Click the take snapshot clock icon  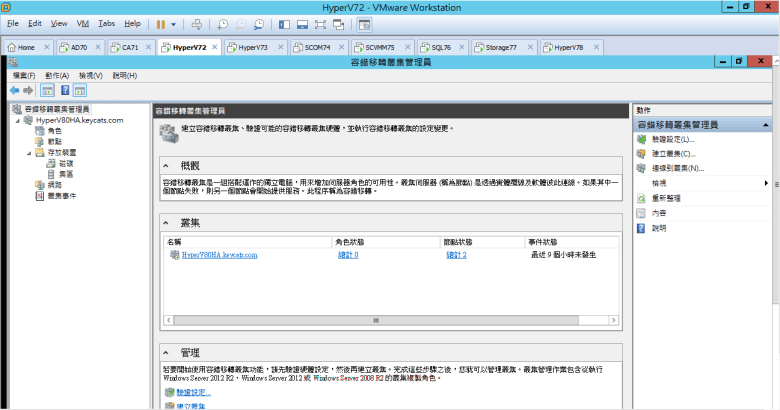tap(223, 23)
